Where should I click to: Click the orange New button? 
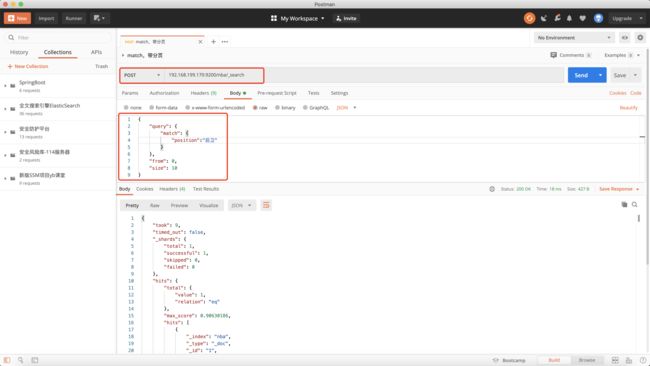pyautogui.click(x=17, y=18)
